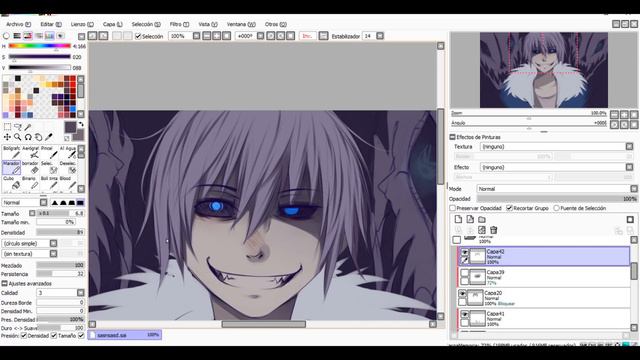The image size is (640, 360).
Task: Toggle pressure Tamaño checkbox
Action: coord(53,336)
